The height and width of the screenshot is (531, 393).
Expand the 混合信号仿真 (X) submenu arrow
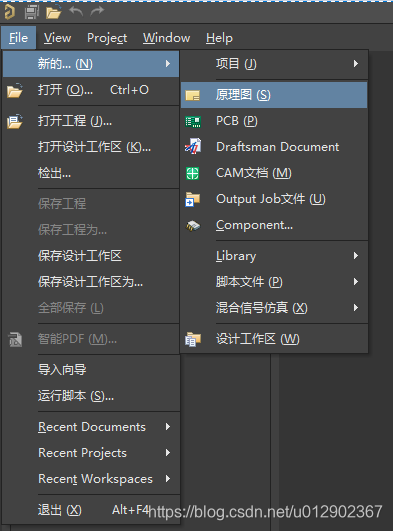356,308
